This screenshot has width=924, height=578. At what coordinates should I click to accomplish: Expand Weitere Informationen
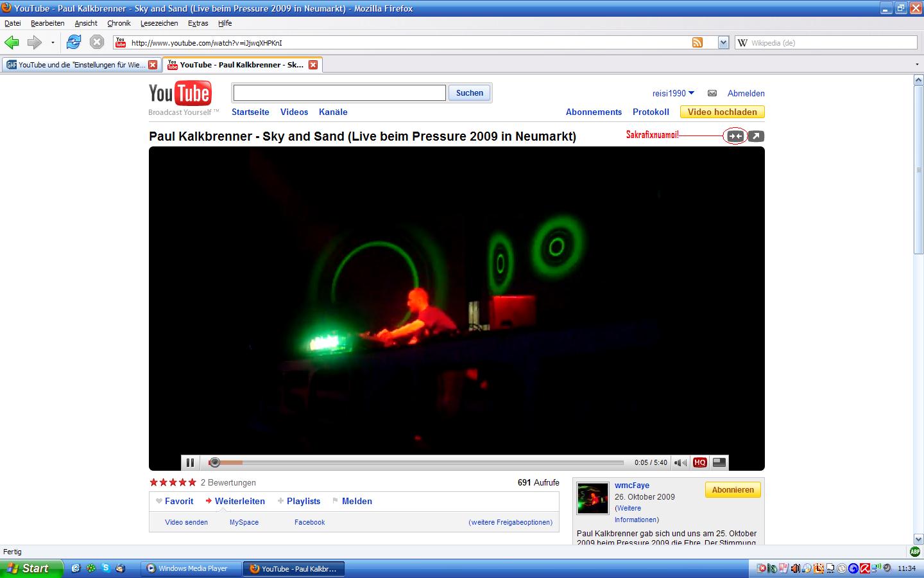point(637,514)
